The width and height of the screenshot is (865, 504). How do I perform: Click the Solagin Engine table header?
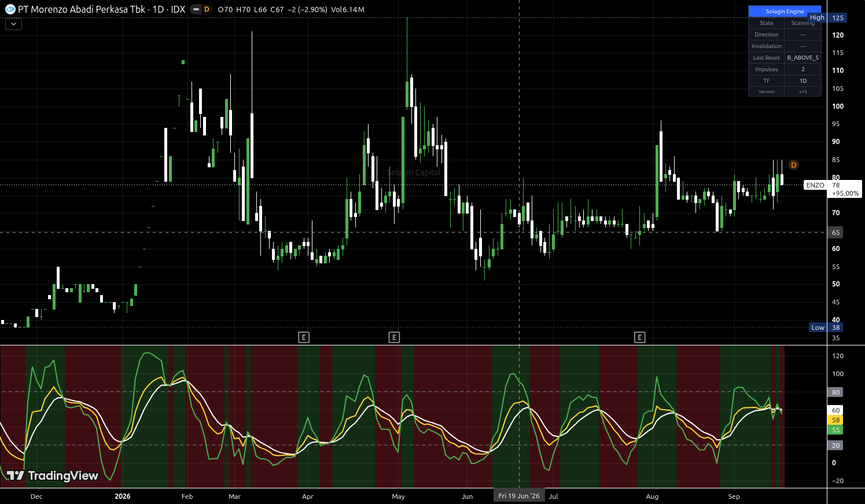pos(785,12)
